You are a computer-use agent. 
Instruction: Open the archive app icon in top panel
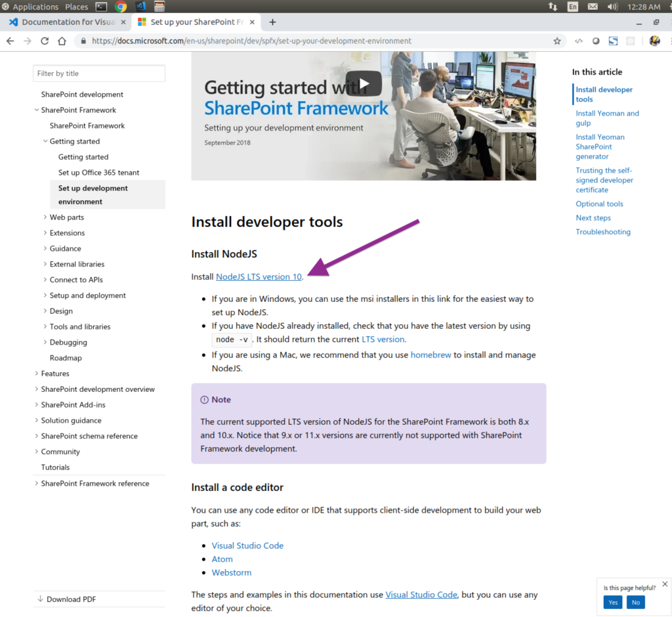pyautogui.click(x=159, y=7)
